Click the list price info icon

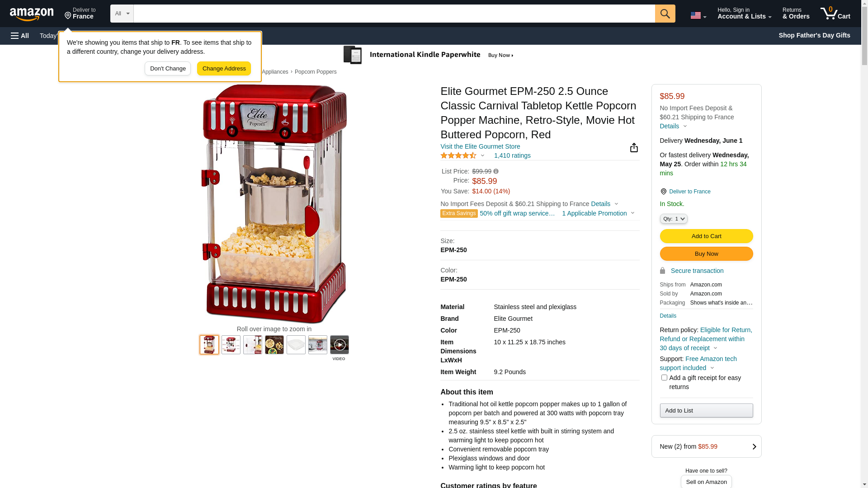(x=496, y=171)
